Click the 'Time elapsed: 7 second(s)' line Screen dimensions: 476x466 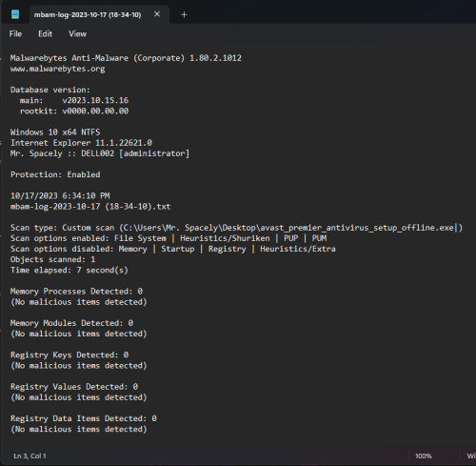pos(69,270)
